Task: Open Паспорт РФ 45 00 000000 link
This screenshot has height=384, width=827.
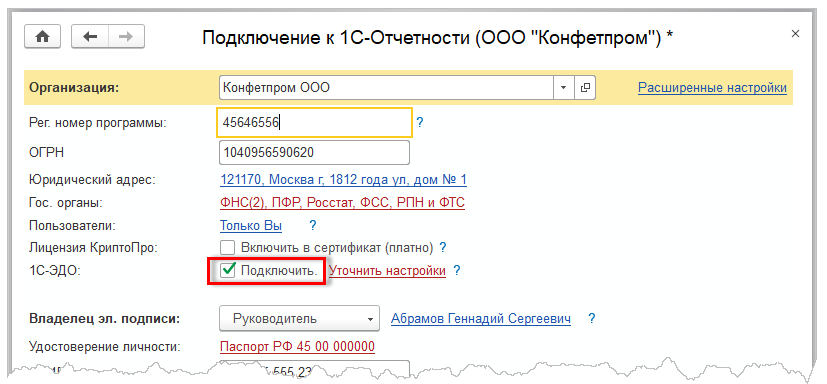Action: (x=297, y=347)
